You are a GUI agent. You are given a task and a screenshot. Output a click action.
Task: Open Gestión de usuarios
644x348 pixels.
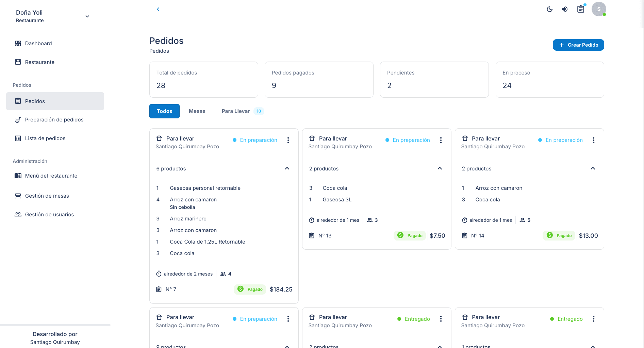49,214
